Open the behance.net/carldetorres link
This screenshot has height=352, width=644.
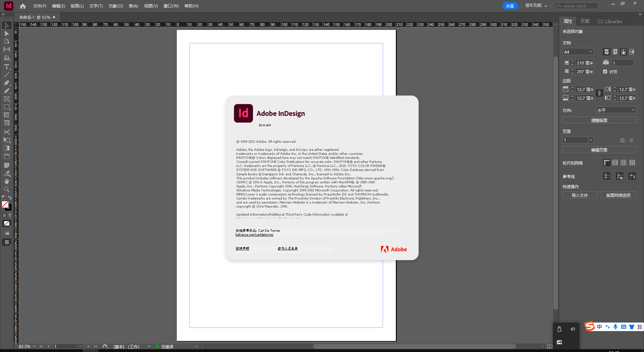click(x=255, y=235)
